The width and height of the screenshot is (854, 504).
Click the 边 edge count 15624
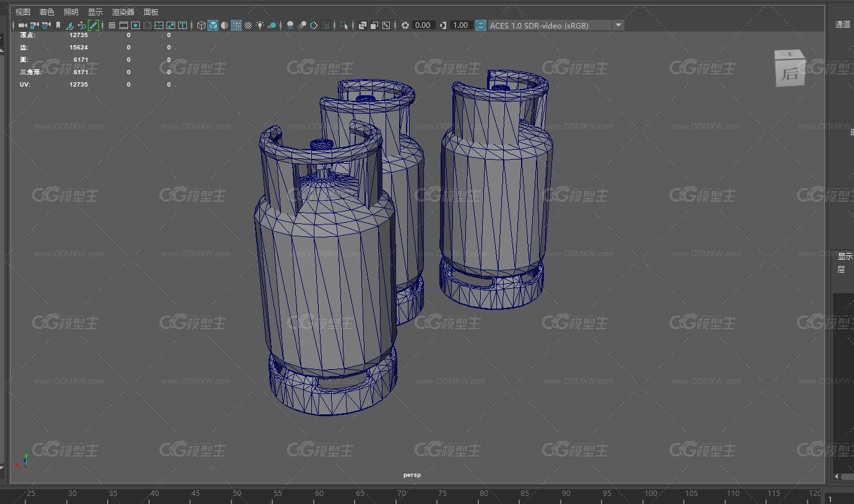[x=79, y=48]
